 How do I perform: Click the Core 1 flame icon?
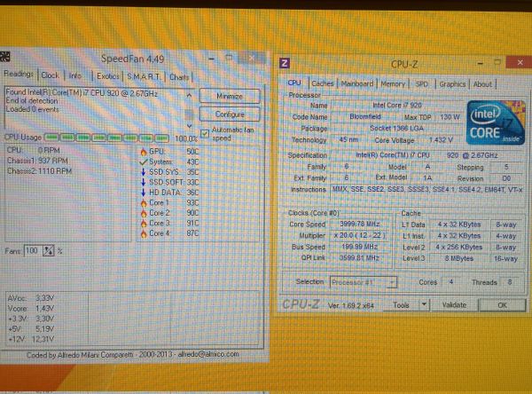[144, 203]
